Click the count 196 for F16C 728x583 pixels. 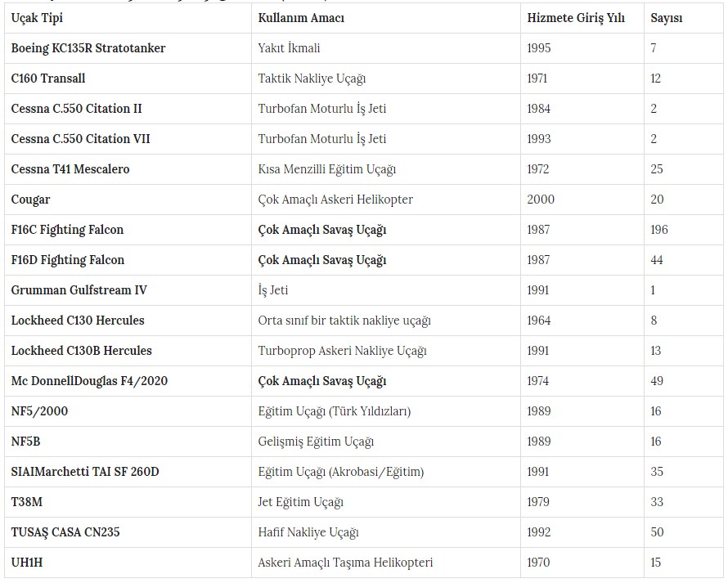[x=659, y=230]
